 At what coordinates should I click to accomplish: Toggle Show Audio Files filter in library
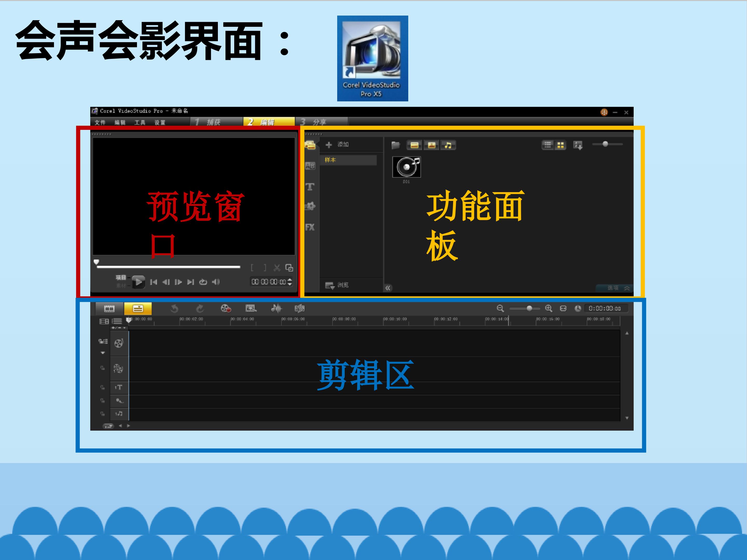[x=448, y=145]
